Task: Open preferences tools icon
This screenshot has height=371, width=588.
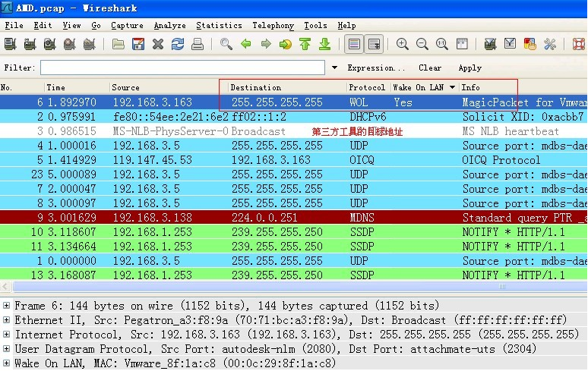Action: pos(550,44)
